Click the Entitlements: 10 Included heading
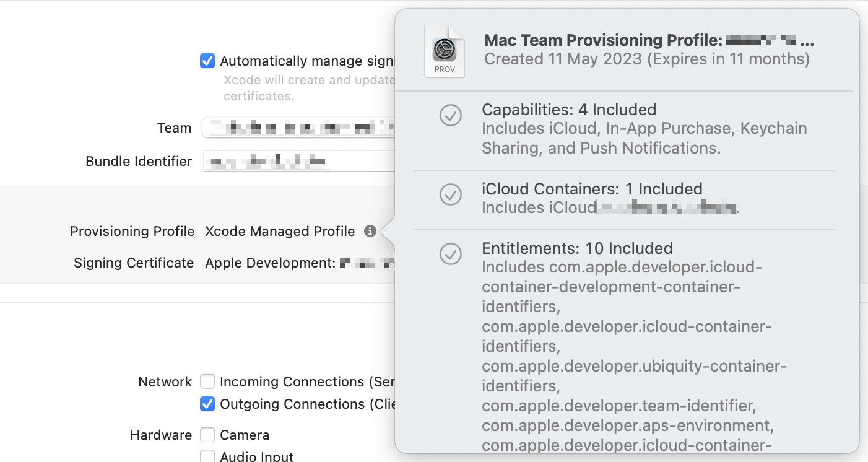Viewport: 868px width, 462px height. point(577,248)
